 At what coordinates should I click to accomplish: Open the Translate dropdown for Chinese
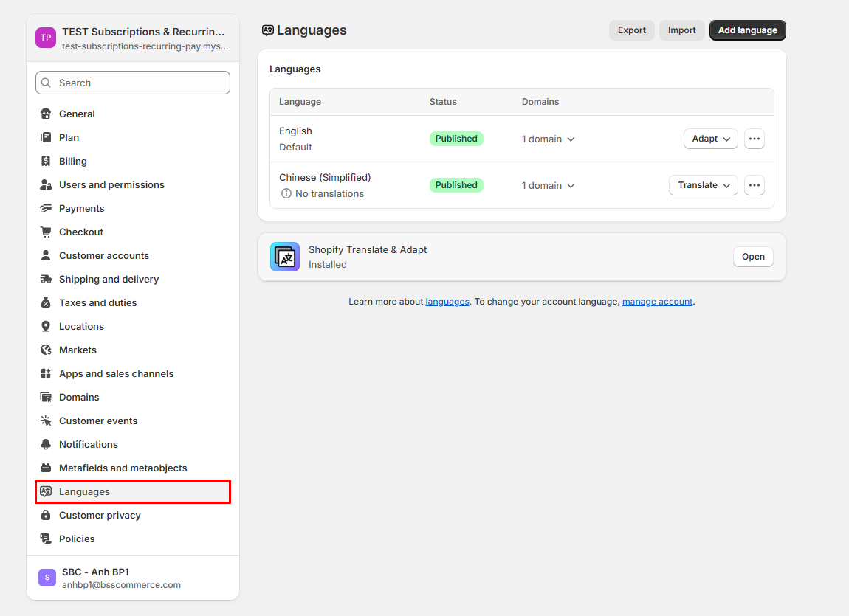pos(703,185)
